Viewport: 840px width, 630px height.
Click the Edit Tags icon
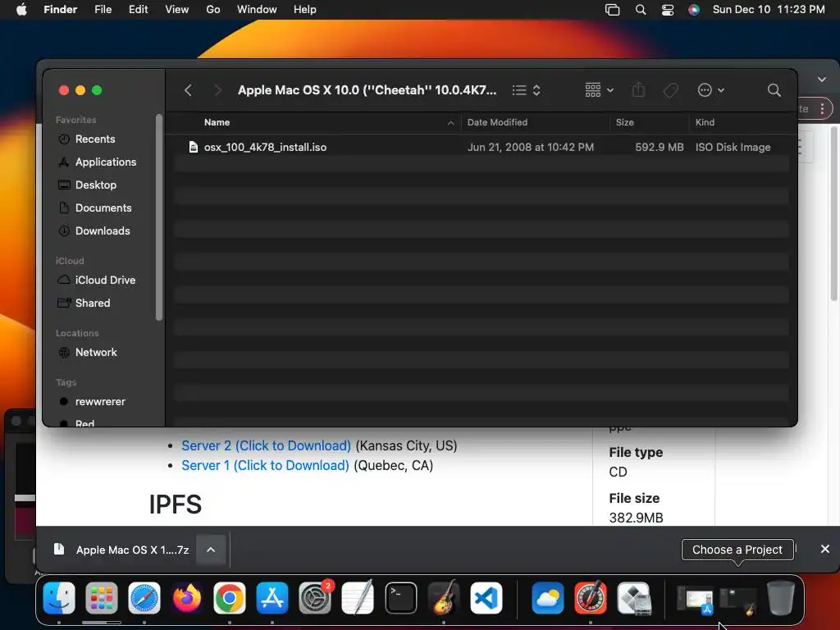tap(670, 90)
